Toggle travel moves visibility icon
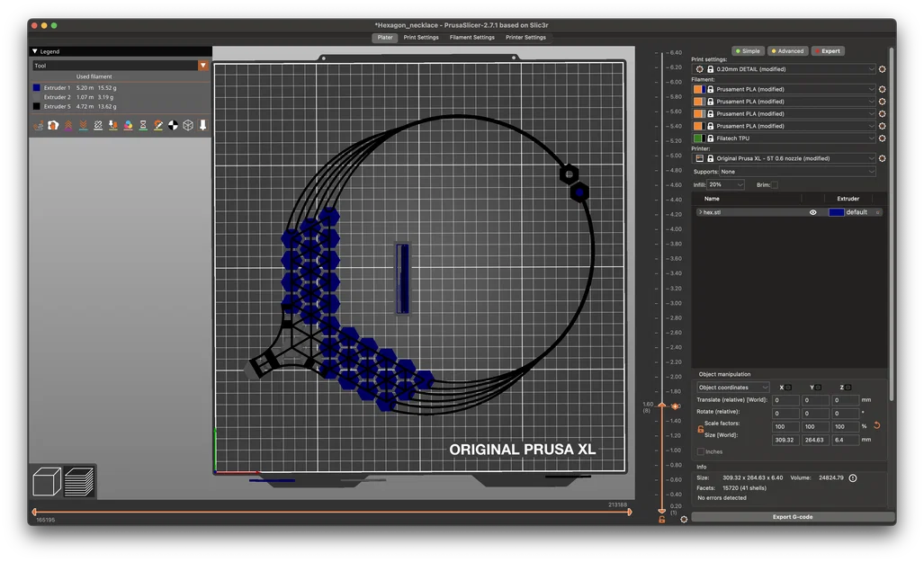 pos(39,126)
